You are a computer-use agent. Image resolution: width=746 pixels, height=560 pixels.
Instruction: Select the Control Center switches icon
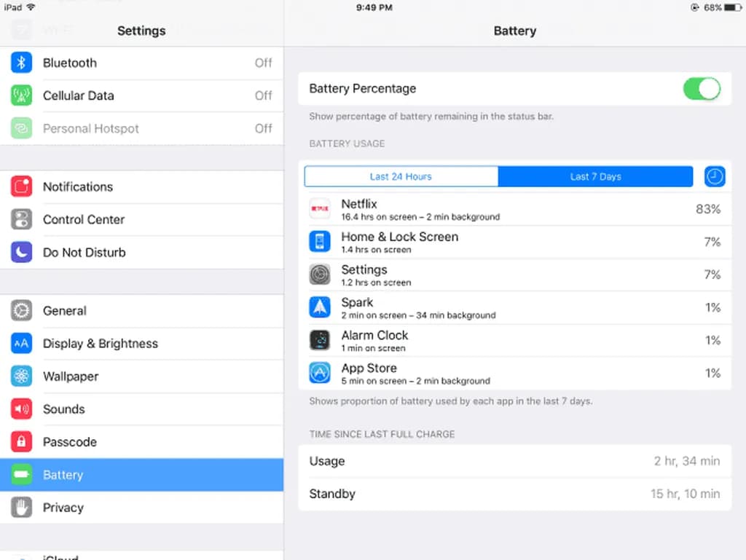[21, 220]
